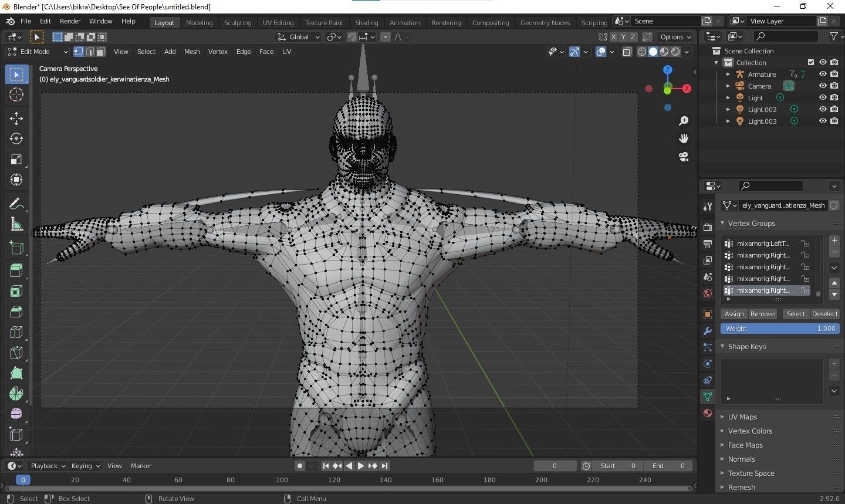Click the timeline horizontal scrollbar
The height and width of the screenshot is (504, 845).
click(x=349, y=488)
